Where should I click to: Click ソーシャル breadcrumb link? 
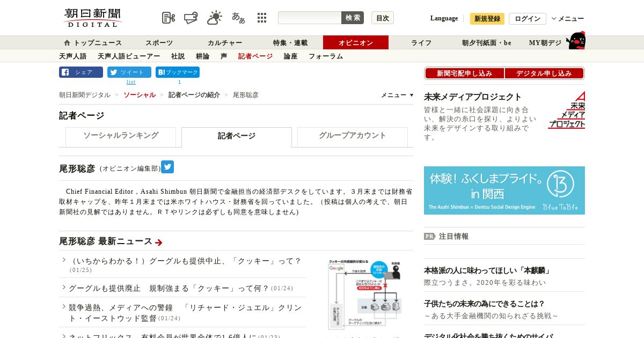[x=140, y=95]
